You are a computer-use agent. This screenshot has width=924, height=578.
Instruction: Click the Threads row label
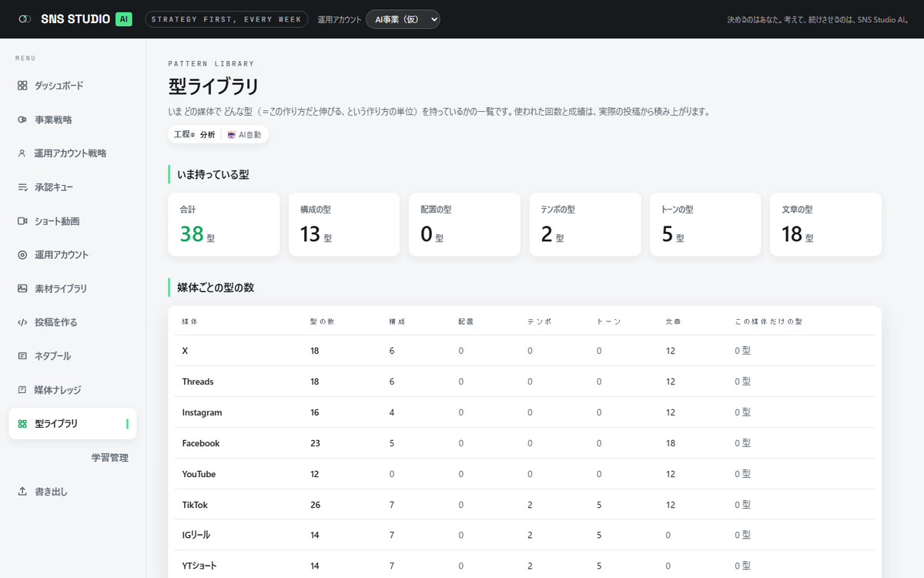pyautogui.click(x=198, y=381)
